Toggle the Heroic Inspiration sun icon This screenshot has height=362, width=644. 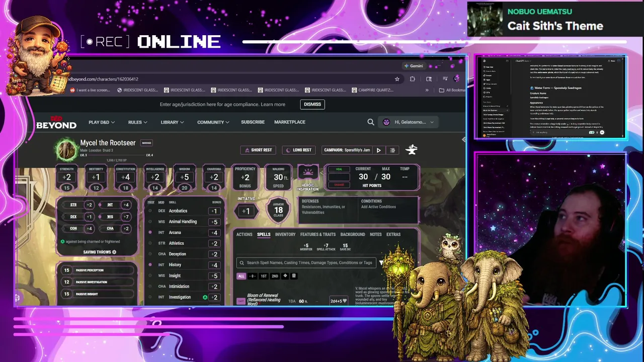point(308,172)
